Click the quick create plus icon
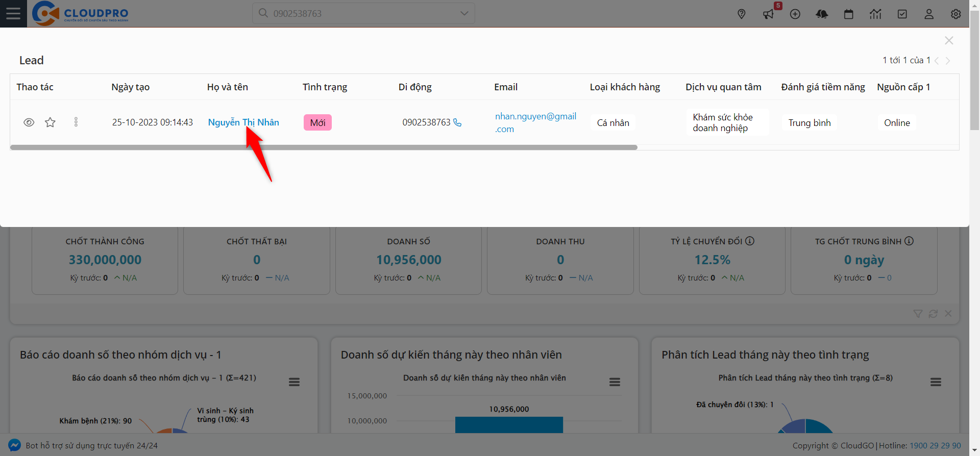Viewport: 980px width, 456px height. click(795, 14)
